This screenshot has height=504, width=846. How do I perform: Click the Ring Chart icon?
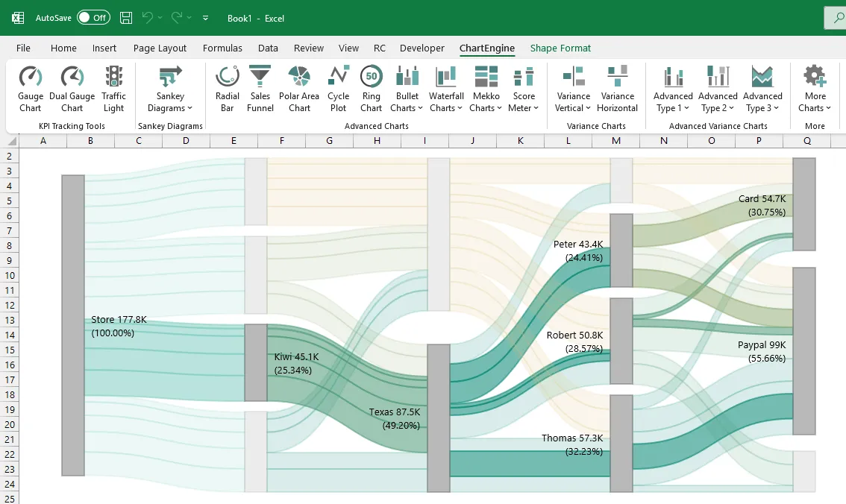click(x=371, y=87)
